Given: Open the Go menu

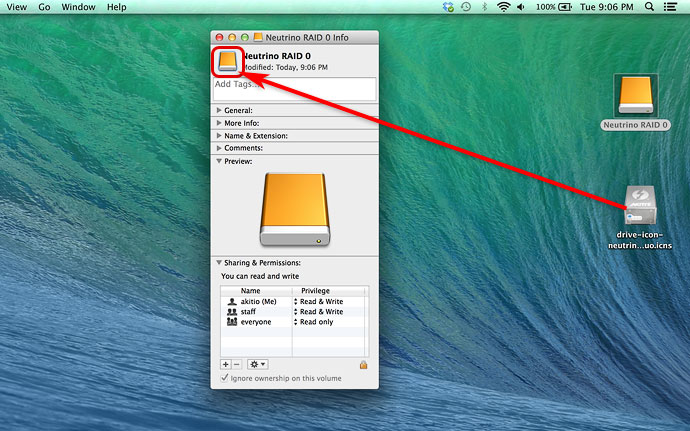Looking at the screenshot, I should pyautogui.click(x=44, y=7).
